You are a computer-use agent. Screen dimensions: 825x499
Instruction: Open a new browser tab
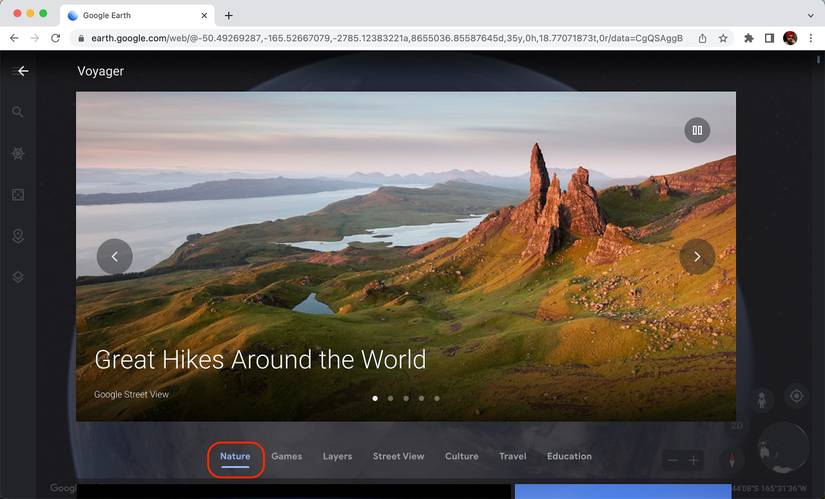click(x=228, y=16)
